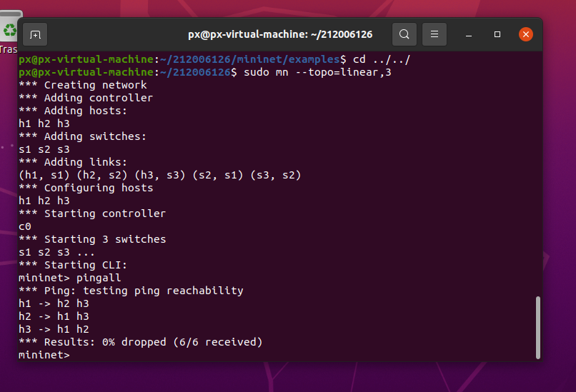Open the Trash desktop icon

click(x=9, y=33)
